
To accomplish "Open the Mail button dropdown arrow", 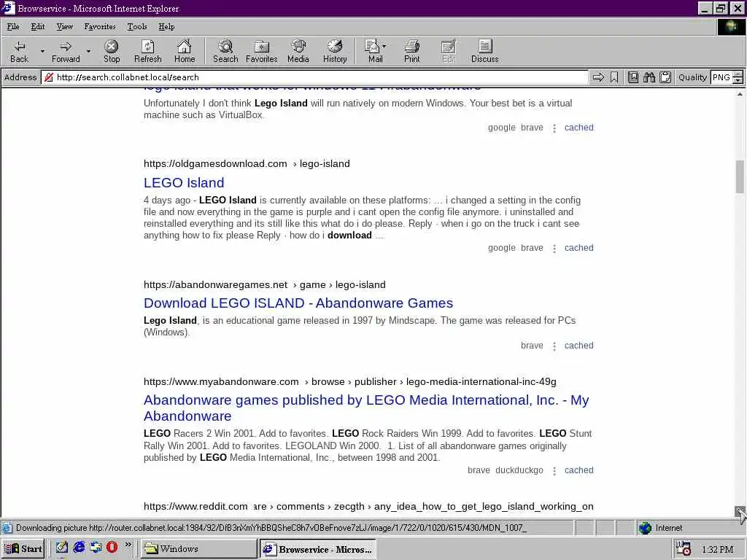I will (x=384, y=46).
